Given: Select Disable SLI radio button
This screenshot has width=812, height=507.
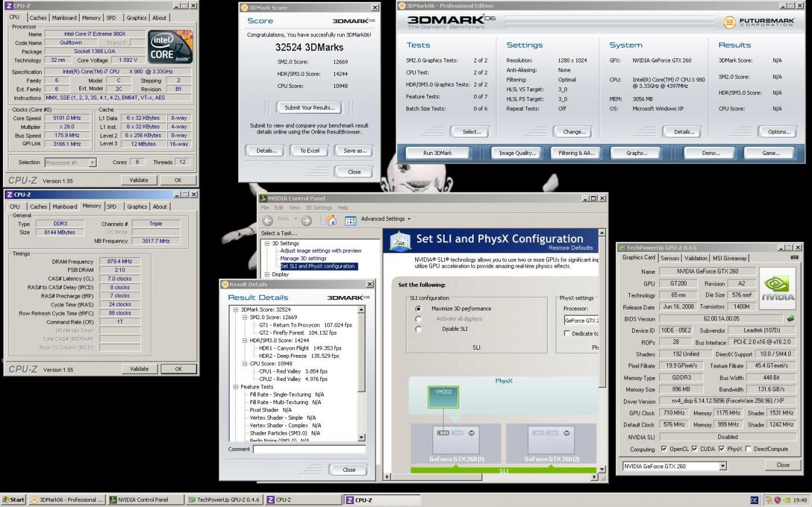Looking at the screenshot, I should click(418, 330).
